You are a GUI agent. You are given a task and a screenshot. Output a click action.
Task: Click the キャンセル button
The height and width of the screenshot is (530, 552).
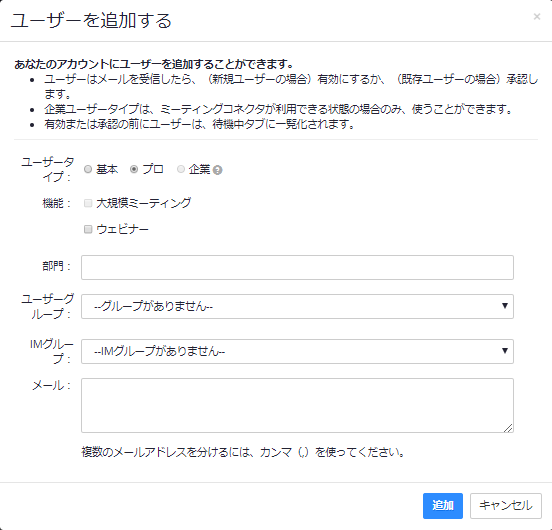point(506,506)
